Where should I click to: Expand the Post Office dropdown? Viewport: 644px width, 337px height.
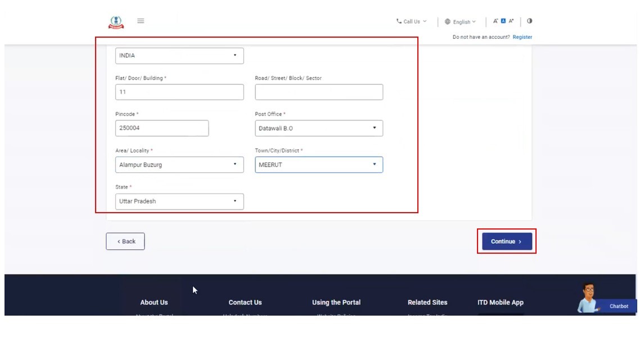click(319, 128)
